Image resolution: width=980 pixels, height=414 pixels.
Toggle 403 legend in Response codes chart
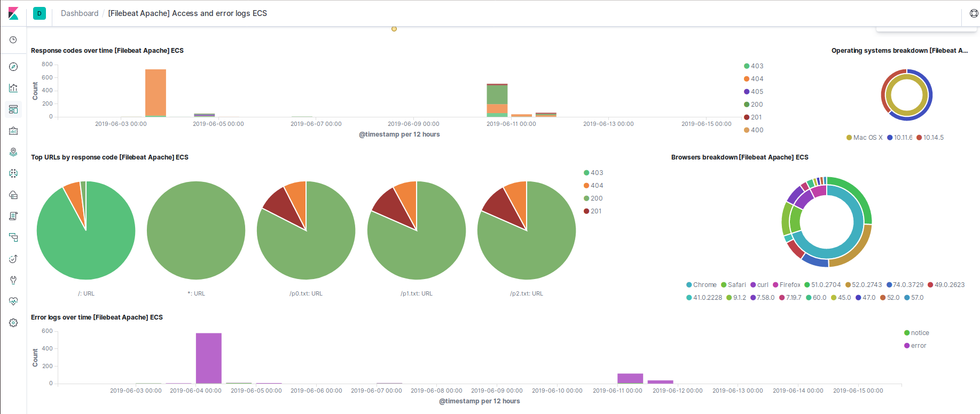pyautogui.click(x=754, y=66)
